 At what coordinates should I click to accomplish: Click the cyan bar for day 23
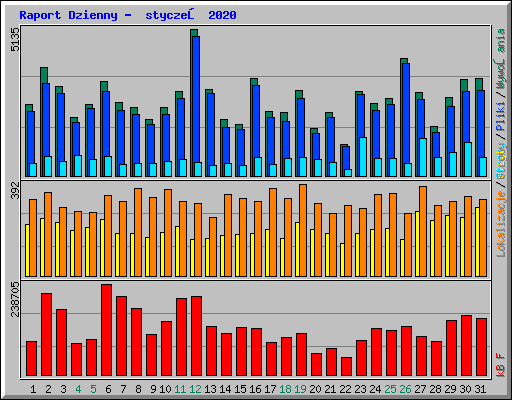(363, 157)
